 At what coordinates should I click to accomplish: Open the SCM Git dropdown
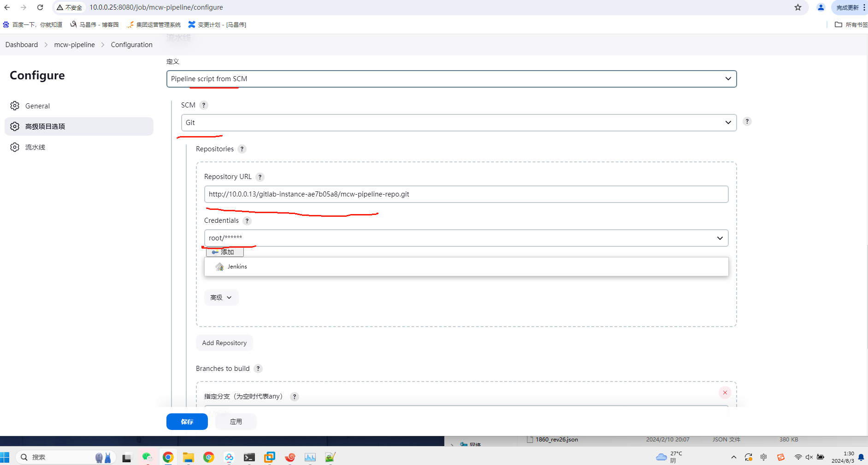pyautogui.click(x=459, y=123)
